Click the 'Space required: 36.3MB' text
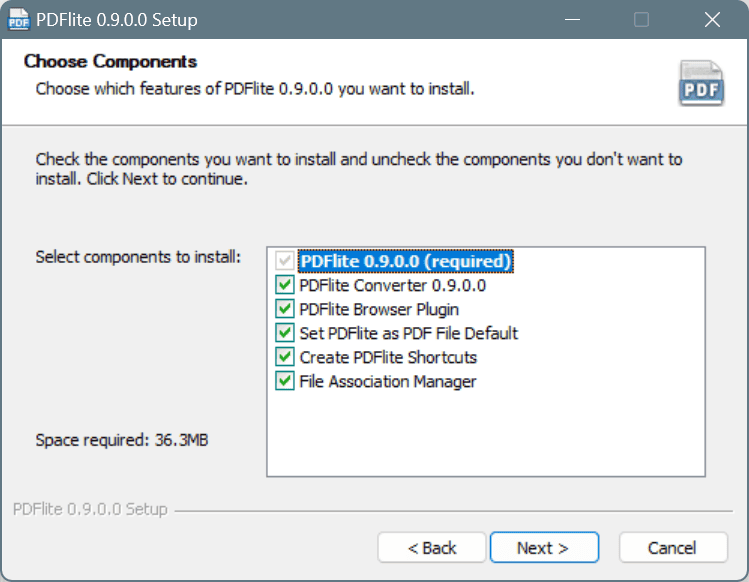The width and height of the screenshot is (749, 582). pos(122,440)
